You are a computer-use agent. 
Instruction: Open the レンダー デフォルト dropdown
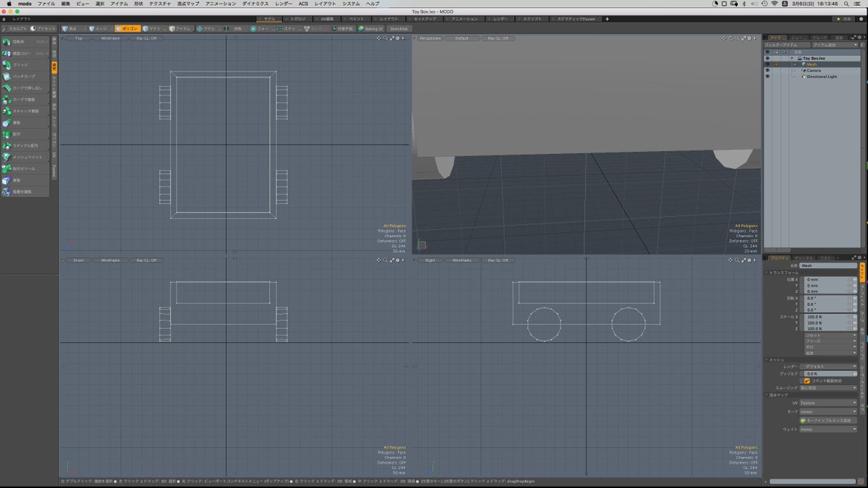pyautogui.click(x=830, y=367)
